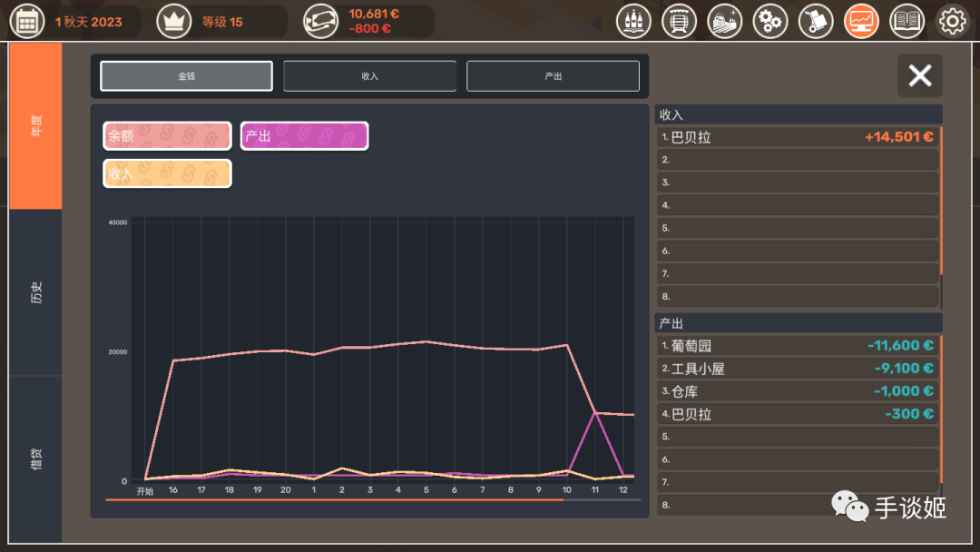980x552 pixels.
Task: Select the barrel aging icon
Action: 679,20
